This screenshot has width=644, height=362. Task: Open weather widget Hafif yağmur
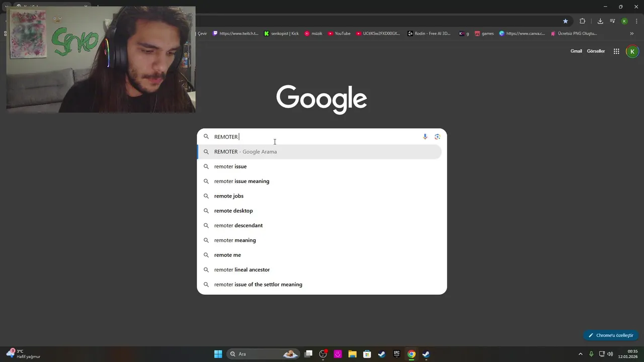point(23,354)
